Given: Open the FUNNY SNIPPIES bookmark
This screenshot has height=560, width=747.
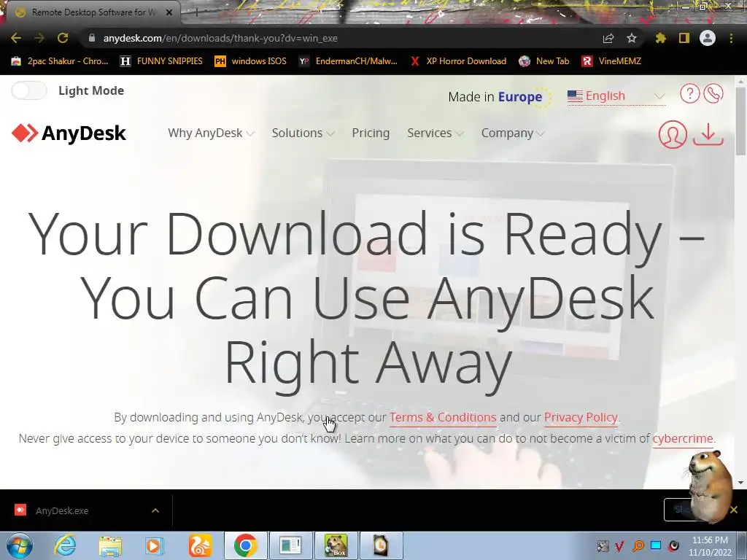Looking at the screenshot, I should click(161, 61).
